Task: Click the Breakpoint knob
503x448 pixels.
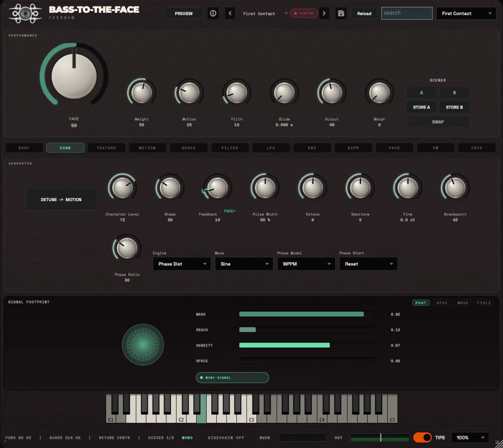Action: (455, 188)
